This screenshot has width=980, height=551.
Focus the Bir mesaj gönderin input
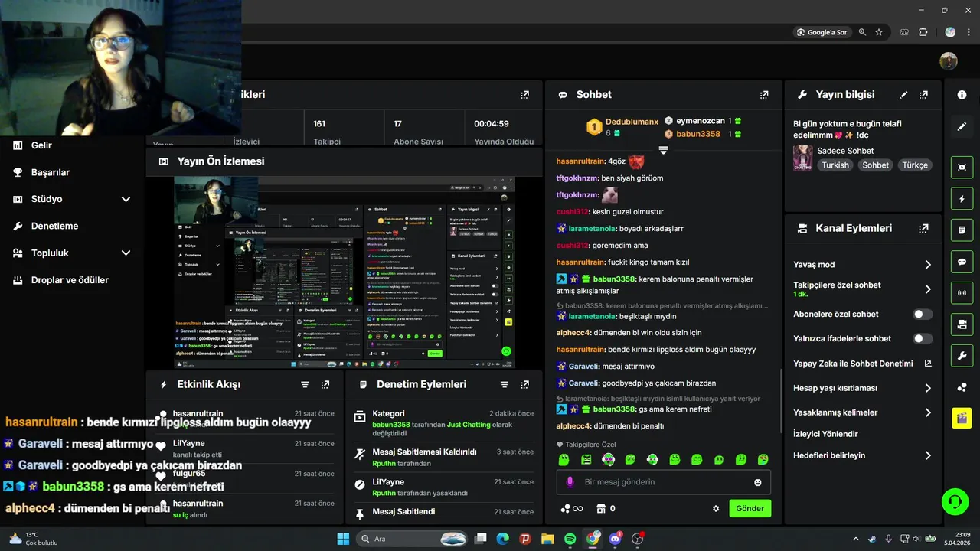click(x=663, y=482)
